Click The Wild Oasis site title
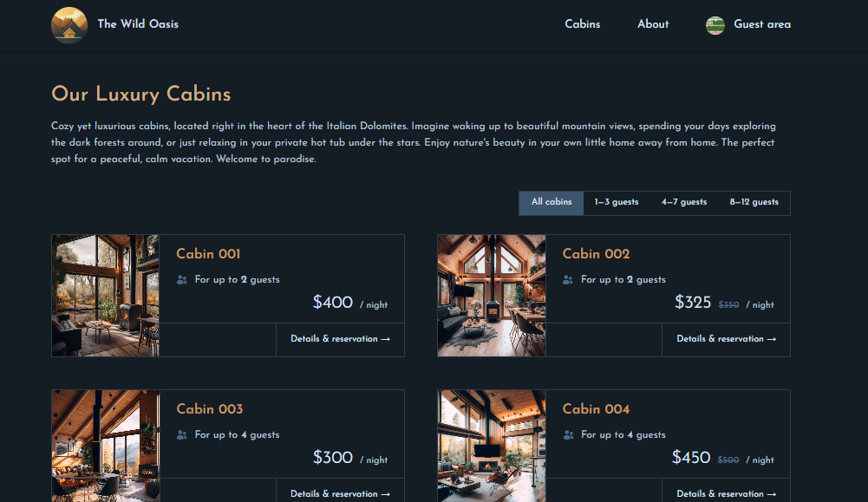The width and height of the screenshot is (868, 502). [138, 24]
